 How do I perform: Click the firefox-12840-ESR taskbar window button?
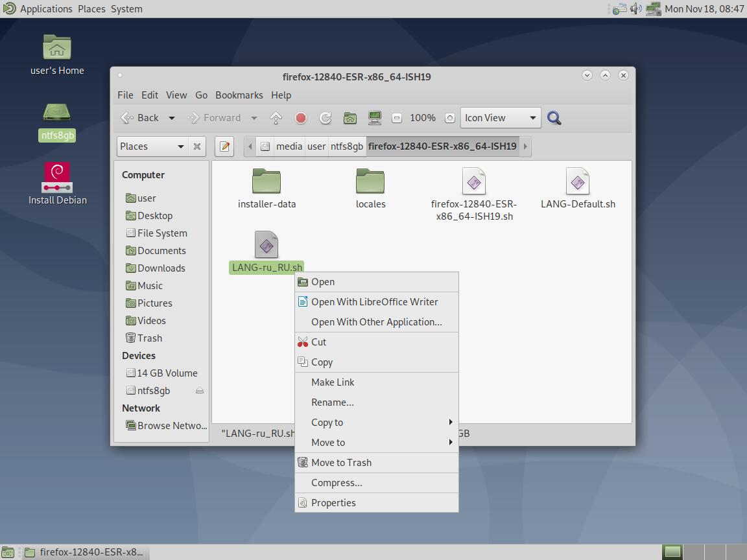(x=84, y=552)
